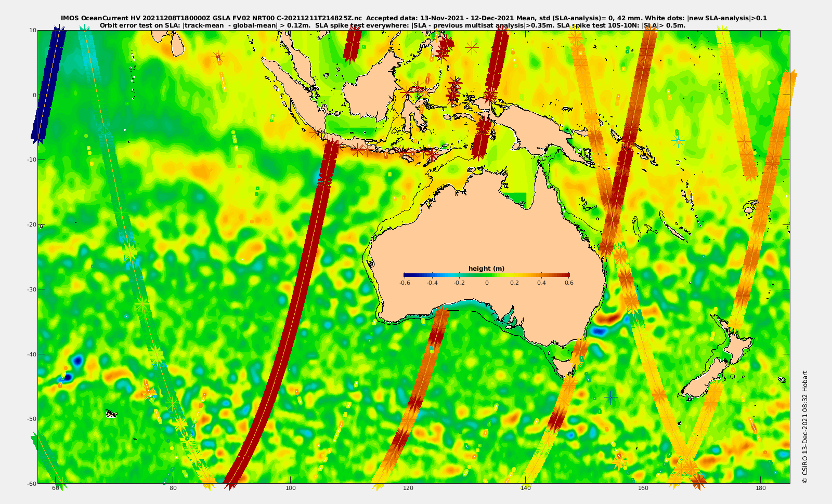
Task: Click the cyan asterisk marker east of New Guinea
Action: click(678, 140)
